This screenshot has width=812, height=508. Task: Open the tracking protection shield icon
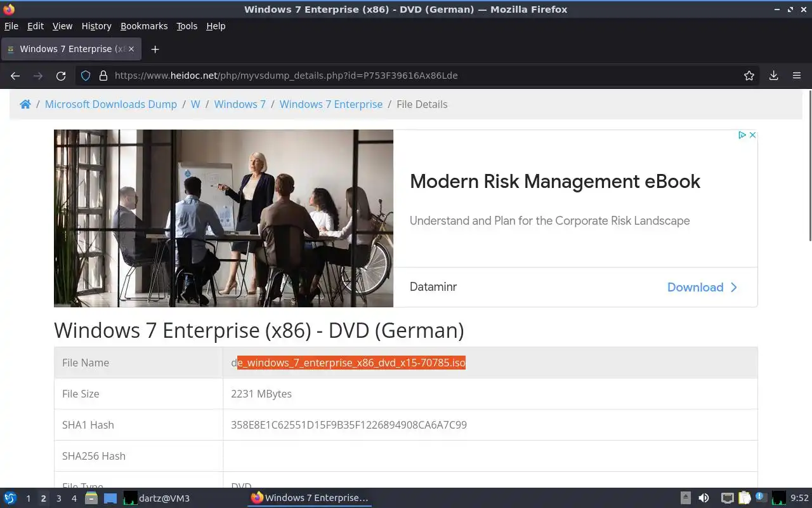point(86,76)
